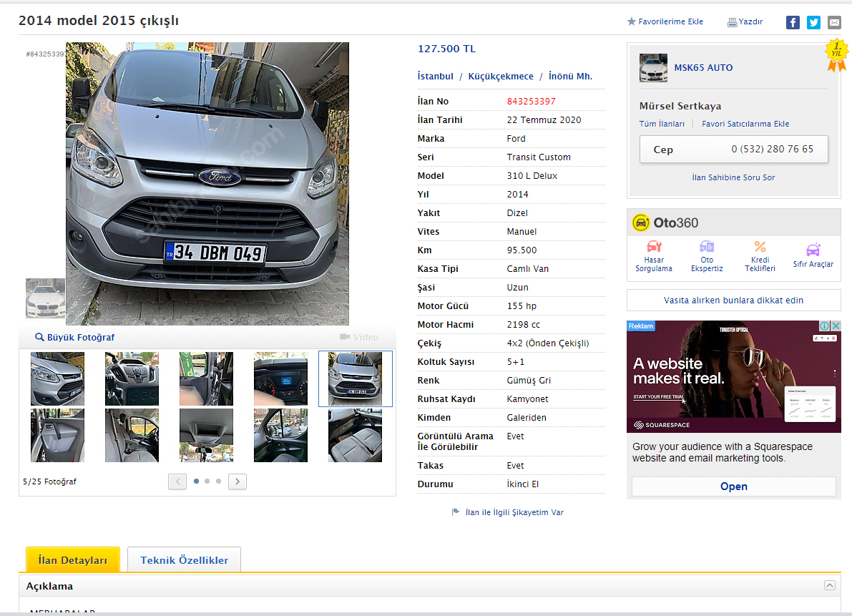Open İstanbul location link
The width and height of the screenshot is (852, 616).
pyautogui.click(x=435, y=76)
